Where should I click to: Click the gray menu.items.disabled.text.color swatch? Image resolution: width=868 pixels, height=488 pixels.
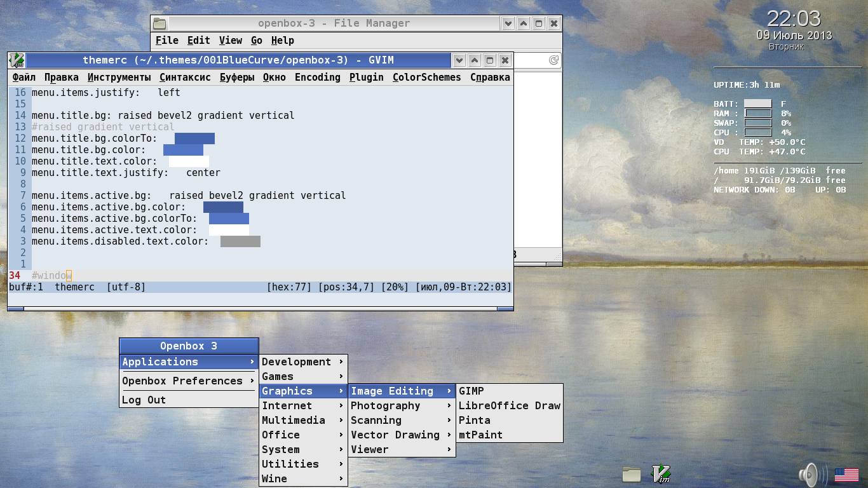(x=240, y=241)
